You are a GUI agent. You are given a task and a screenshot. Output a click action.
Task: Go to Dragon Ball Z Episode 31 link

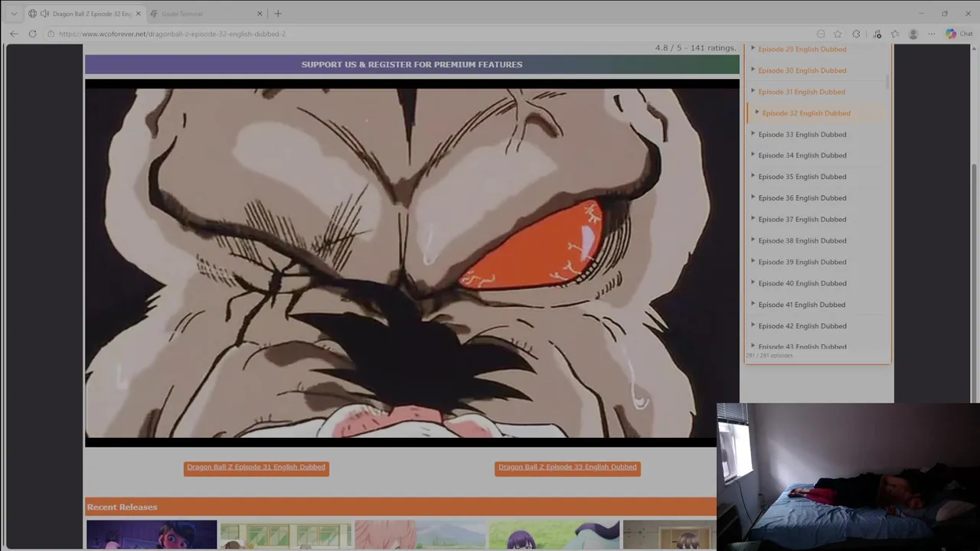[256, 468]
